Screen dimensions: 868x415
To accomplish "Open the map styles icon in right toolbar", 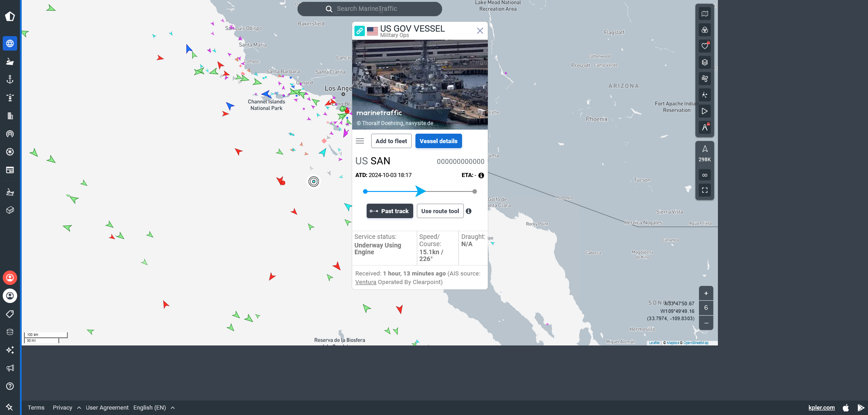I will (705, 14).
